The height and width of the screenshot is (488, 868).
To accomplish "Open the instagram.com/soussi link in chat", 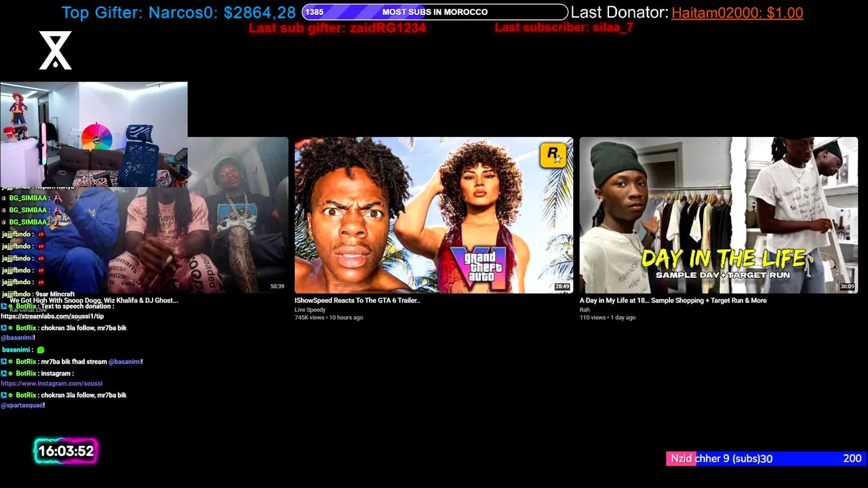I will coord(52,384).
